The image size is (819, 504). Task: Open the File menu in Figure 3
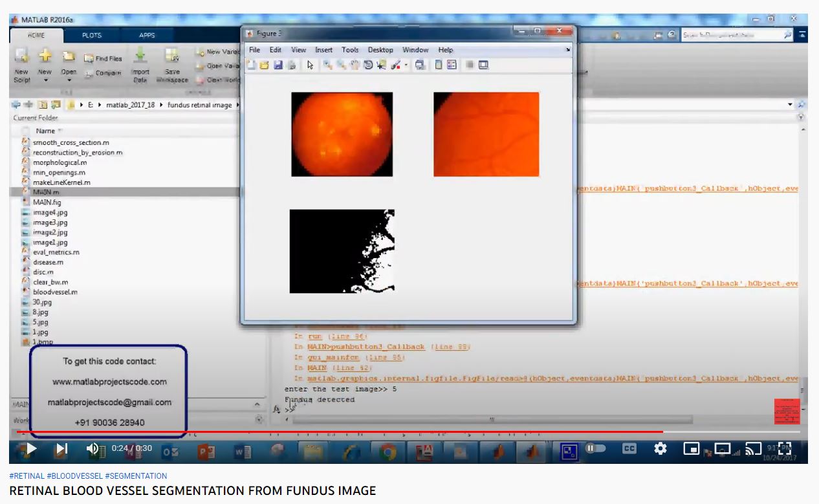tap(254, 50)
